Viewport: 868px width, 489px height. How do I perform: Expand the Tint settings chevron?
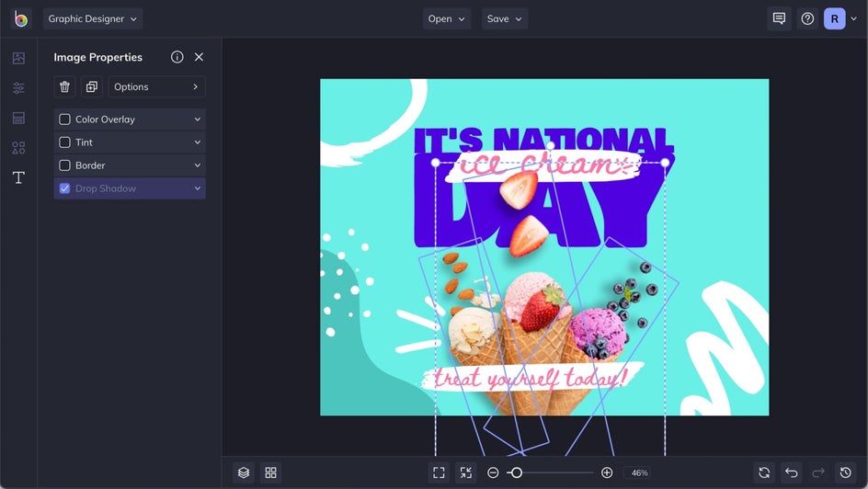pos(198,142)
